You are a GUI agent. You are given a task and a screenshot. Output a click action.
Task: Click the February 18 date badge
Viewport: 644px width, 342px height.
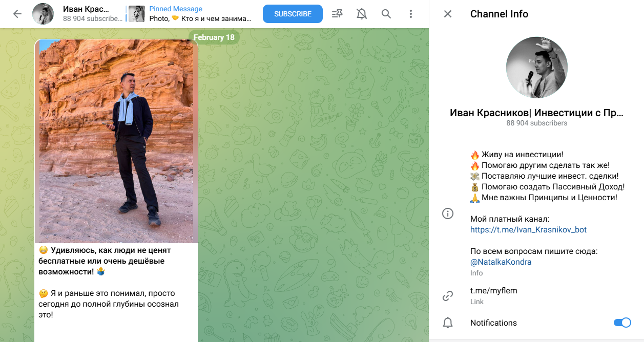click(214, 37)
